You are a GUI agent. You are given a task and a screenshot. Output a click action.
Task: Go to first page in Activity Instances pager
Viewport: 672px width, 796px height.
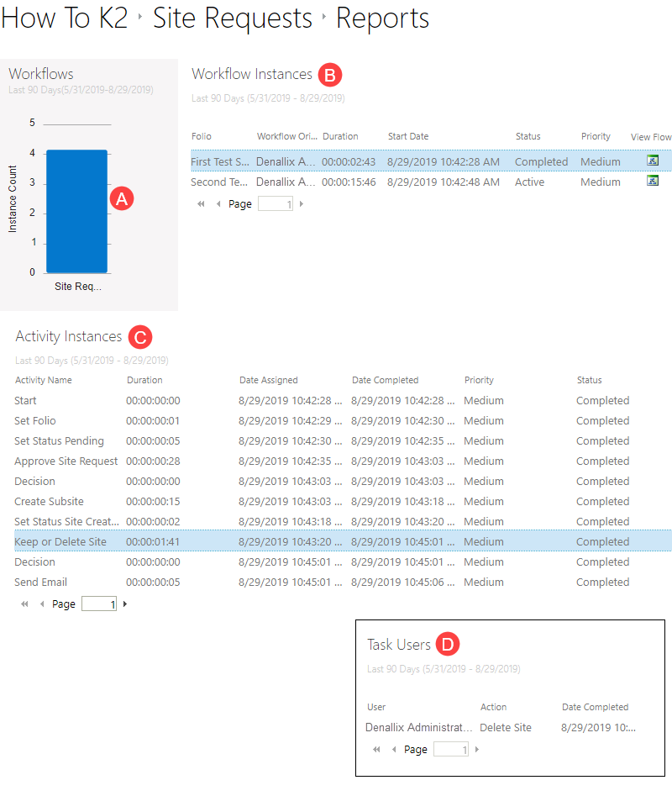point(24,603)
